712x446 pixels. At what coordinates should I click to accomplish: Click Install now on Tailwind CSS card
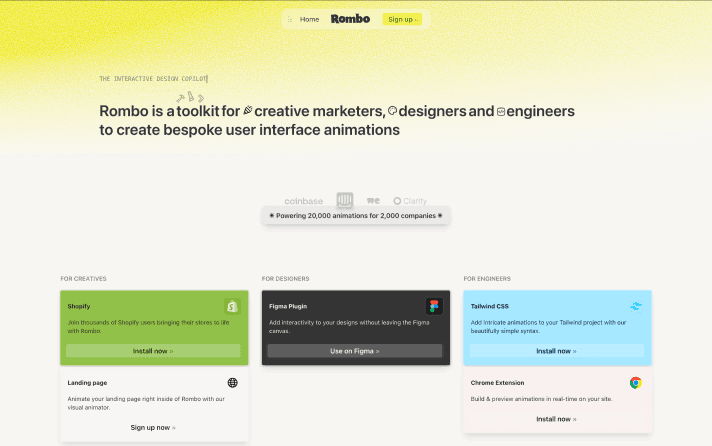point(557,351)
